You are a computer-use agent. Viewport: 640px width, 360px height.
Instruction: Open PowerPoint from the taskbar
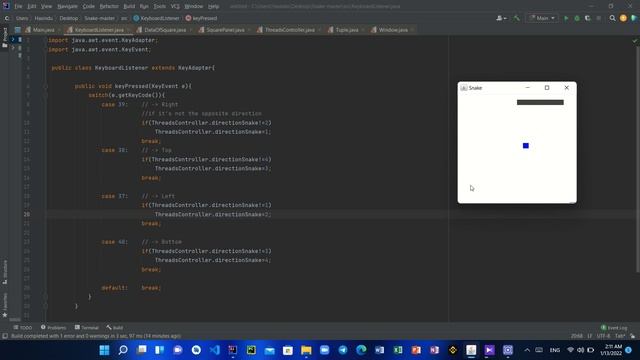tap(416, 350)
